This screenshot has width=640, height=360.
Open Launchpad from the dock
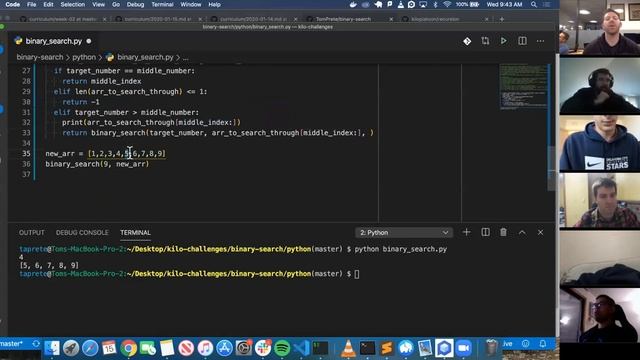(x=71, y=348)
